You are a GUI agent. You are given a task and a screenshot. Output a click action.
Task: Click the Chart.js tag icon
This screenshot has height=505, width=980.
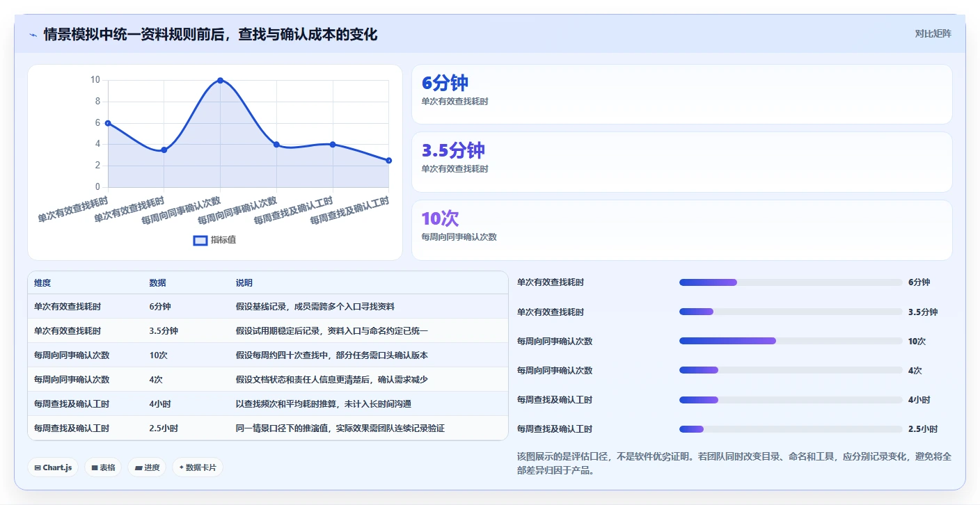point(38,468)
